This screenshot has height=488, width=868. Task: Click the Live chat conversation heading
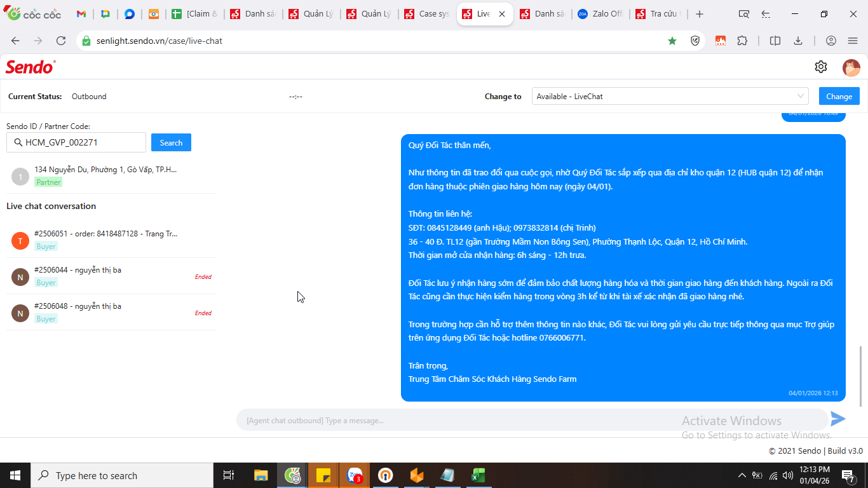51,206
